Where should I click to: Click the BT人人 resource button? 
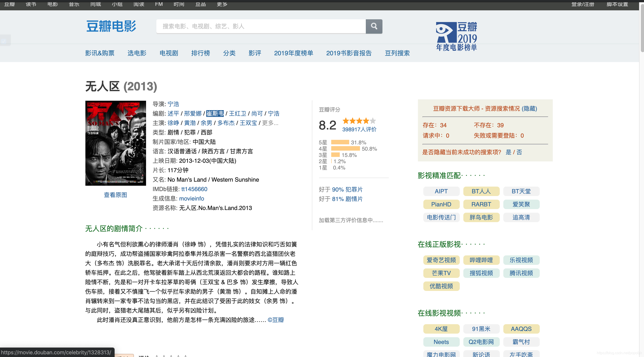click(481, 191)
